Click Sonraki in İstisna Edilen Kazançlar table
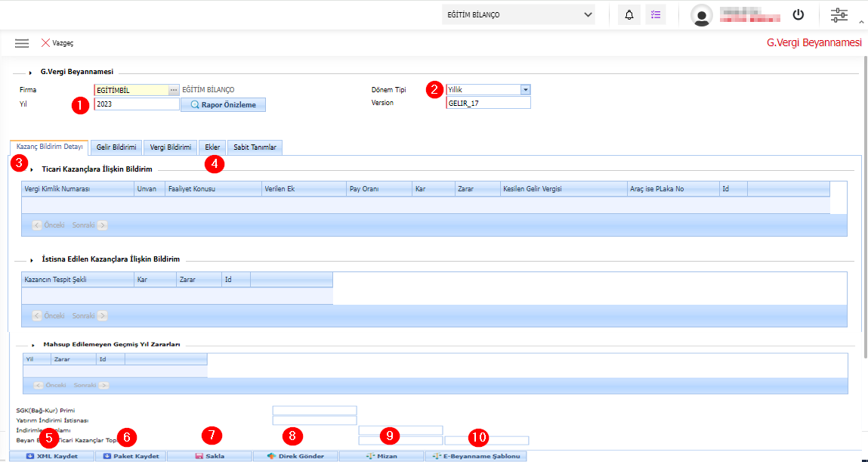 click(x=89, y=316)
